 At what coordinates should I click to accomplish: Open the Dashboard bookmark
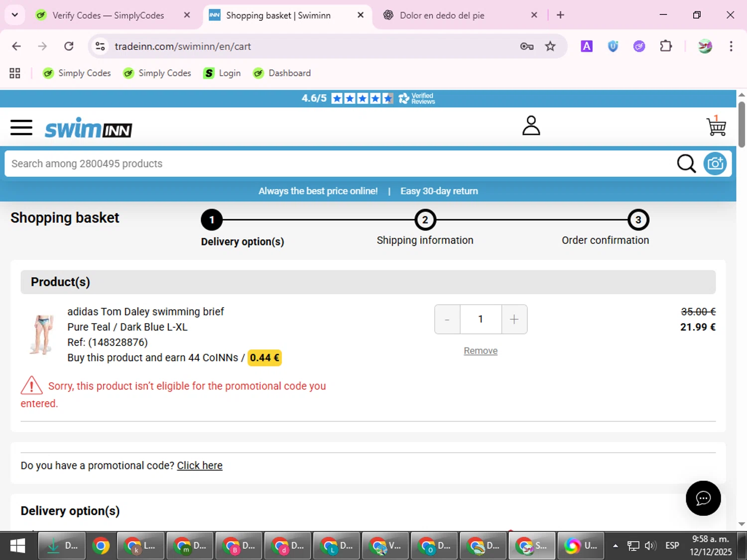[x=282, y=73]
